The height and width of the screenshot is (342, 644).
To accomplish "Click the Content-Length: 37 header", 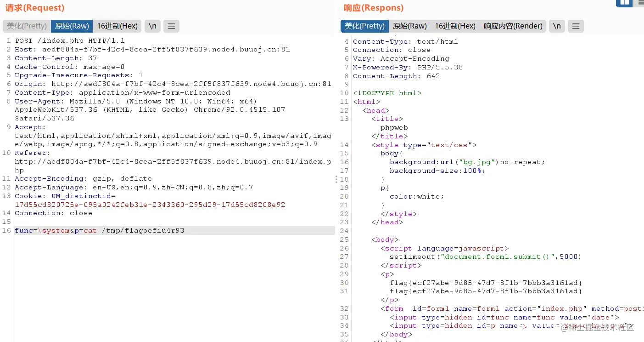I will [x=56, y=58].
